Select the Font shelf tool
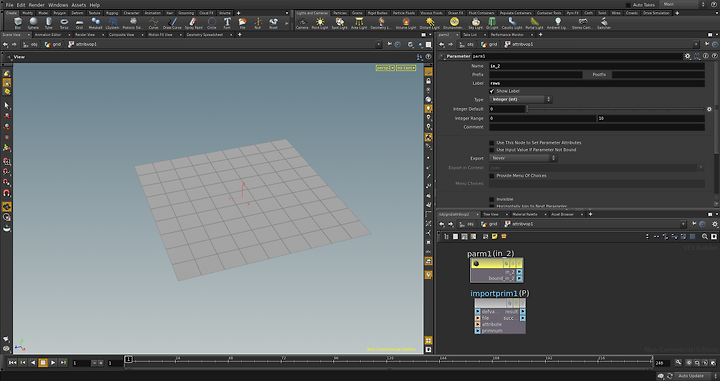720x381 pixels. tap(227, 23)
